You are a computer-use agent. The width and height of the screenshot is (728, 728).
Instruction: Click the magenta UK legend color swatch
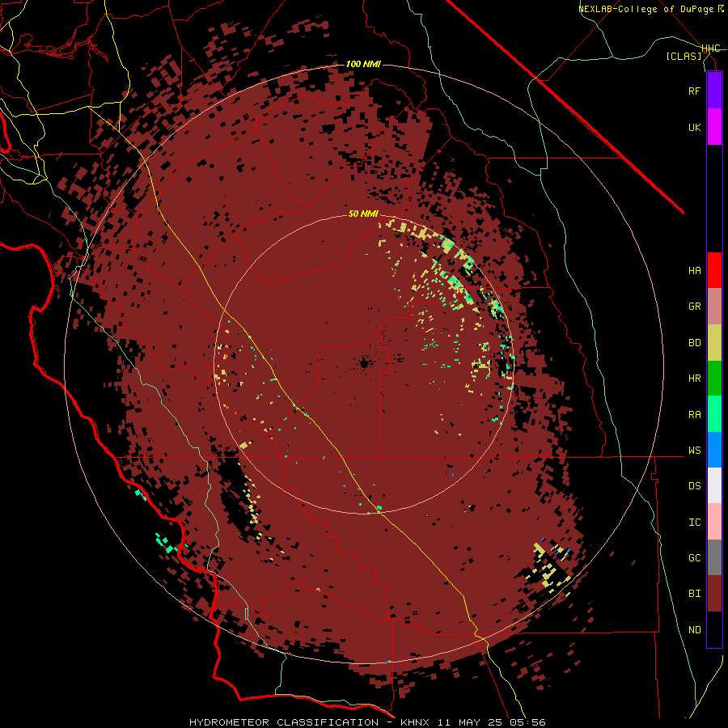714,127
